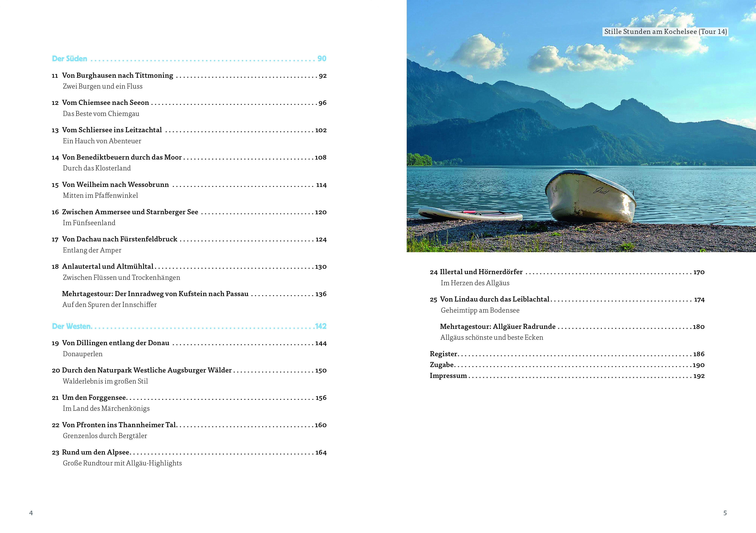Click the 'Von Benediktbeuern durch das Moor' entry

coord(122,158)
